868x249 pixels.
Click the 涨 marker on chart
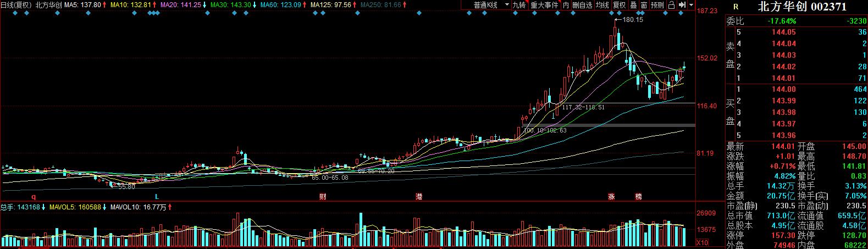click(x=611, y=196)
